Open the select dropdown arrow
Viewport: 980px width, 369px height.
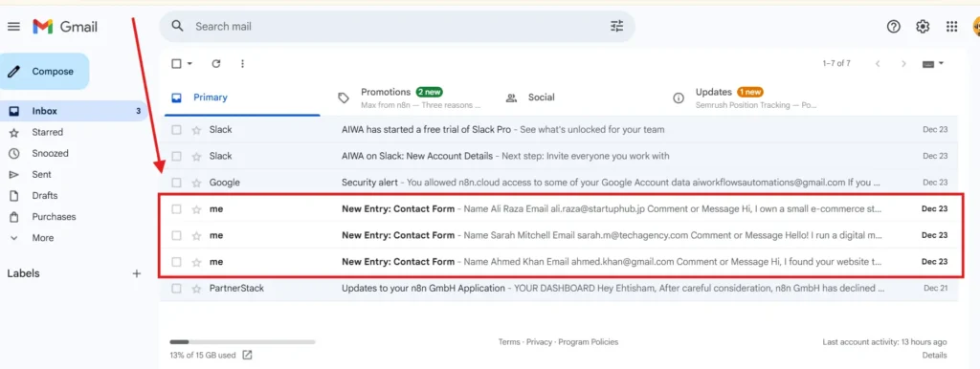[189, 64]
